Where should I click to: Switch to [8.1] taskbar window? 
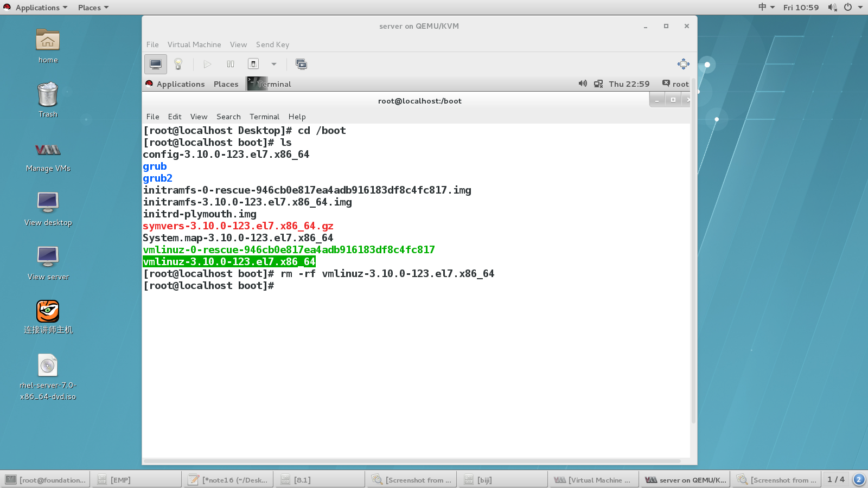tap(320, 480)
